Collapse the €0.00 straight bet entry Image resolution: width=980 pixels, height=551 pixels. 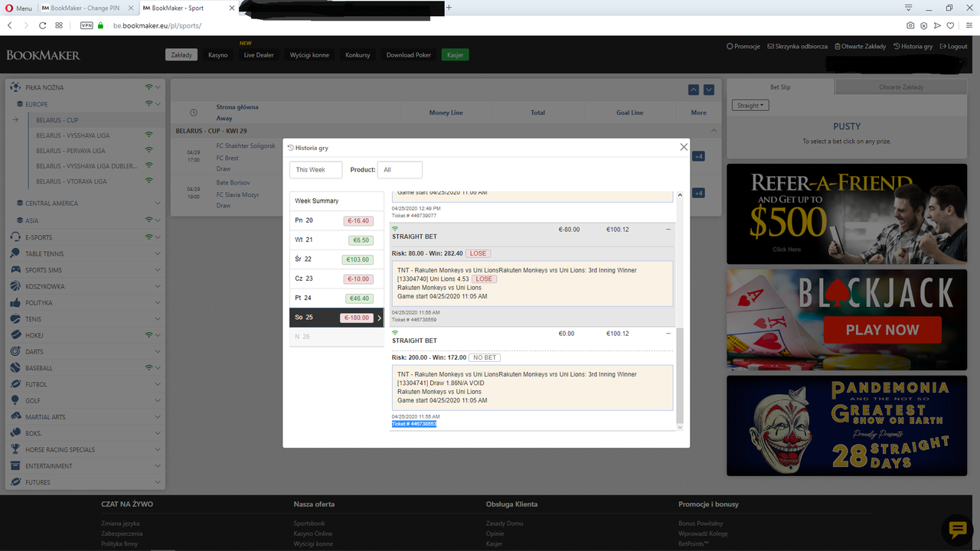tap(668, 334)
